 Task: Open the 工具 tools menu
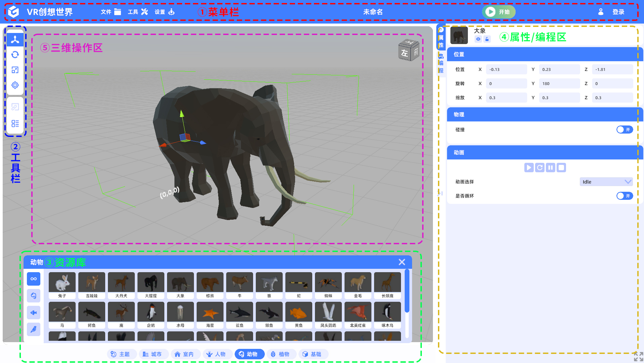pyautogui.click(x=137, y=12)
